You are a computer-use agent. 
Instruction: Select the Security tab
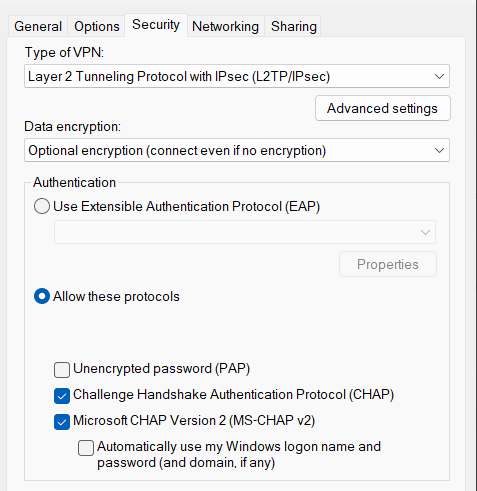(x=156, y=25)
